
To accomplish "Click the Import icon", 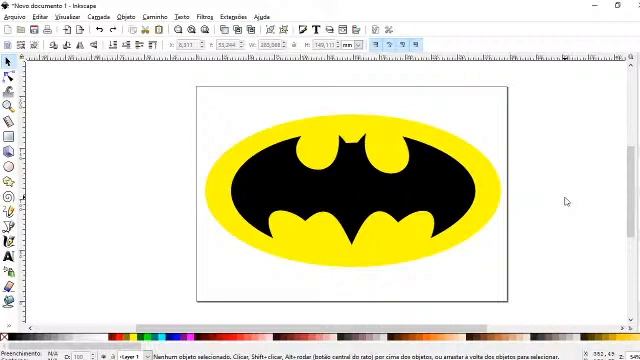I will (67, 29).
